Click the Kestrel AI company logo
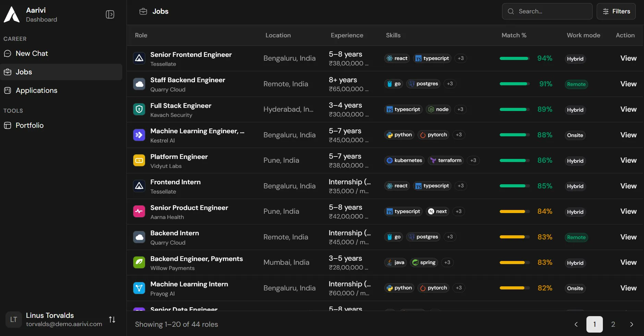Image resolution: width=644 pixels, height=336 pixels. (139, 135)
